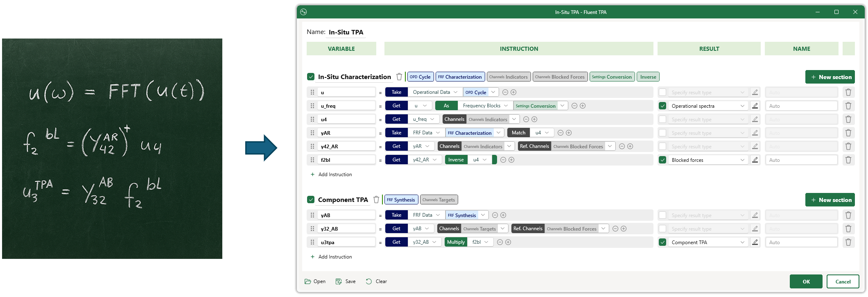Viewport: 868px width, 297px height.
Task: Delete the Component TPA section via trash icon
Action: point(376,200)
